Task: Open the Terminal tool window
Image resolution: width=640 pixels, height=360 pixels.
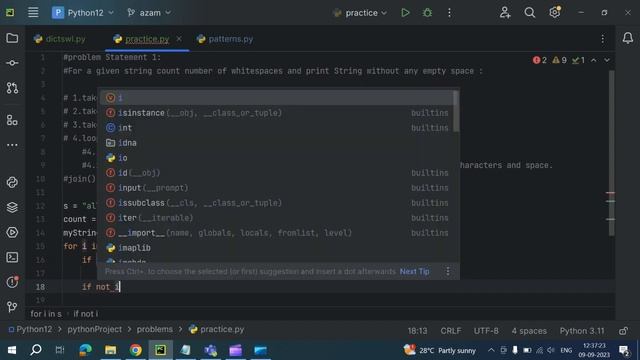Action: click(x=12, y=257)
